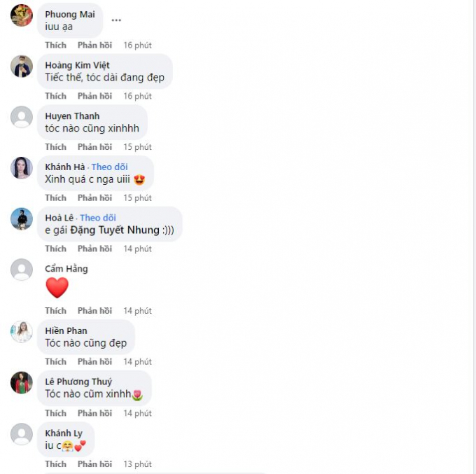Open Hiền Phan's profile picture
This screenshot has height=474, width=476.
point(22,332)
